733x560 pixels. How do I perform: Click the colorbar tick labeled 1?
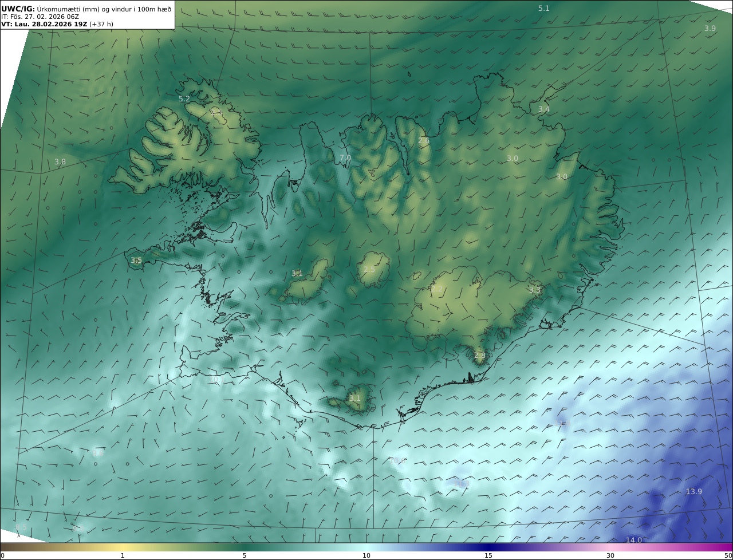point(123,555)
